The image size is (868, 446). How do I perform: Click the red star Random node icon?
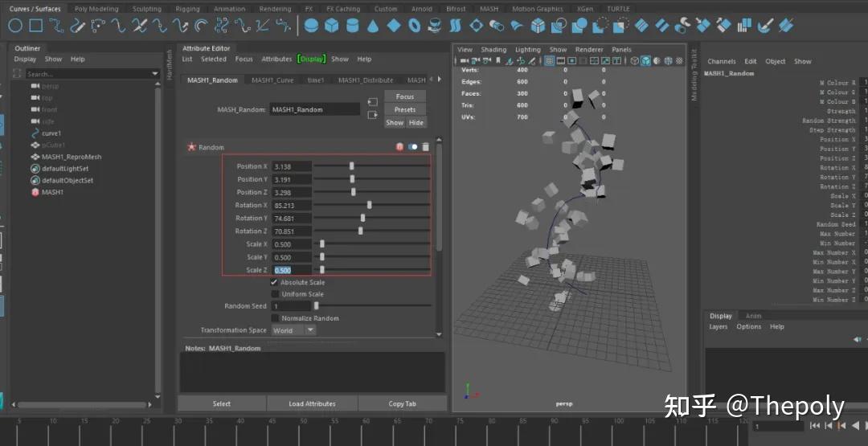[191, 147]
